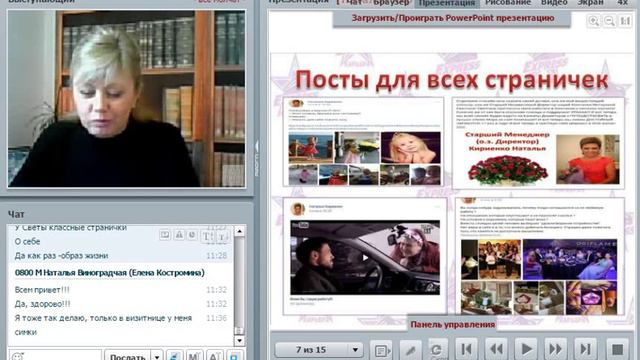Click the red roses image on slide
640x360 pixels.
(x=507, y=170)
